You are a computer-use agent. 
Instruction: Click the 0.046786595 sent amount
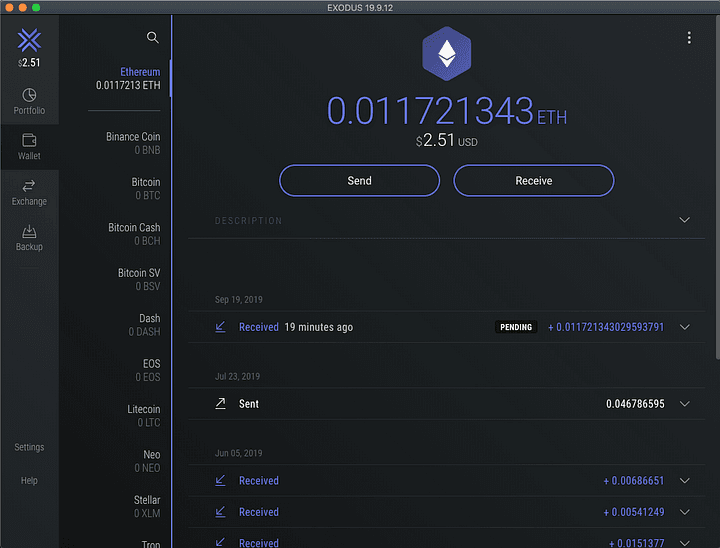[x=635, y=404]
